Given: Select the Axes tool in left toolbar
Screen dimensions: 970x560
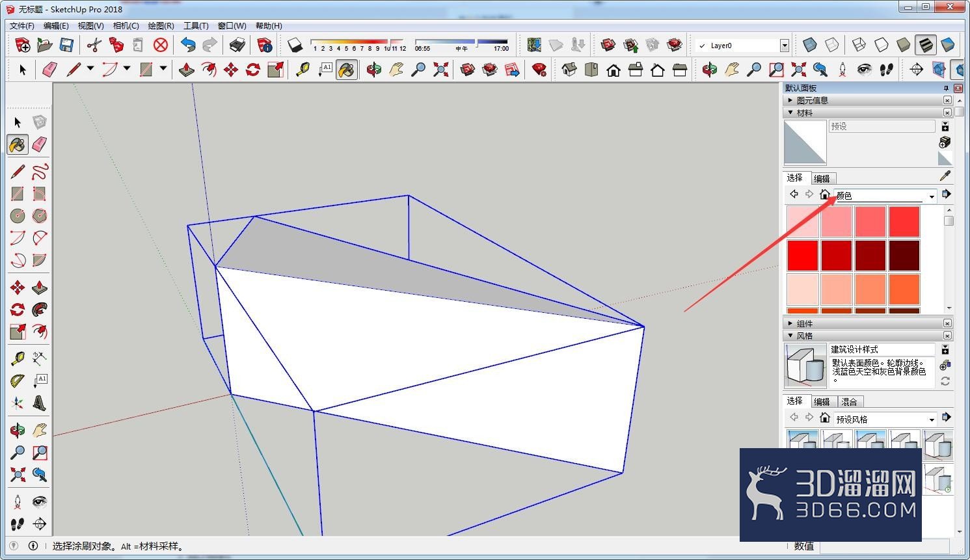Looking at the screenshot, I should (x=18, y=403).
